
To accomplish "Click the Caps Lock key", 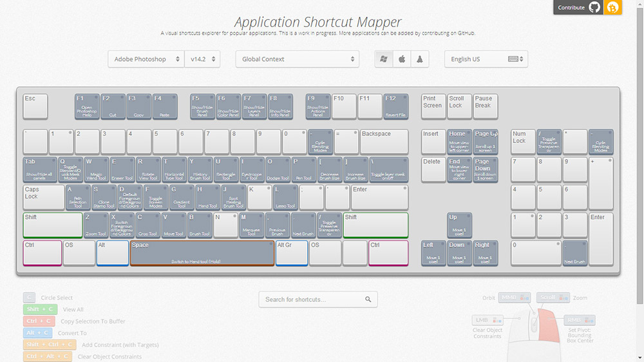I will (44, 197).
